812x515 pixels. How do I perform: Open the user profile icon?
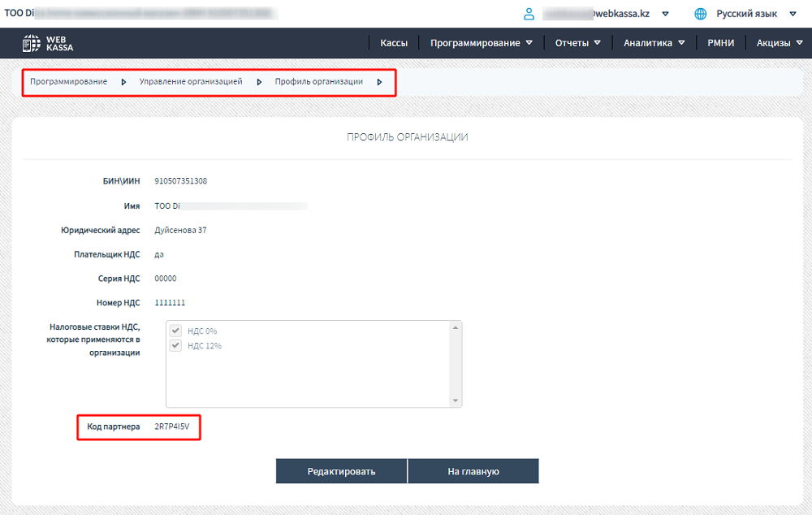pyautogui.click(x=529, y=14)
